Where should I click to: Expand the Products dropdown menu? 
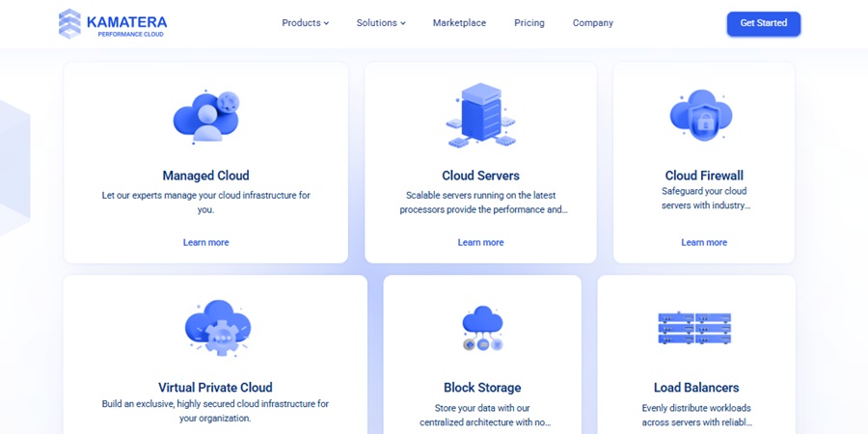(x=305, y=23)
